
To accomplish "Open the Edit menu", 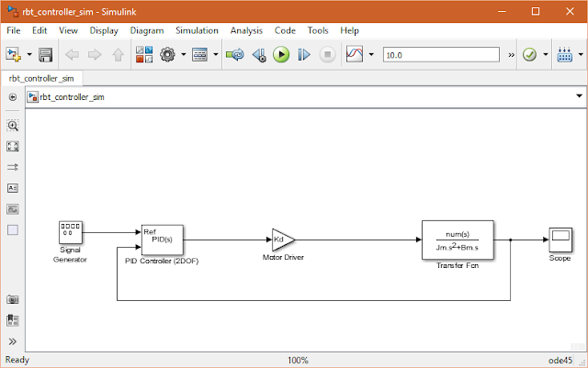I will click(x=40, y=30).
